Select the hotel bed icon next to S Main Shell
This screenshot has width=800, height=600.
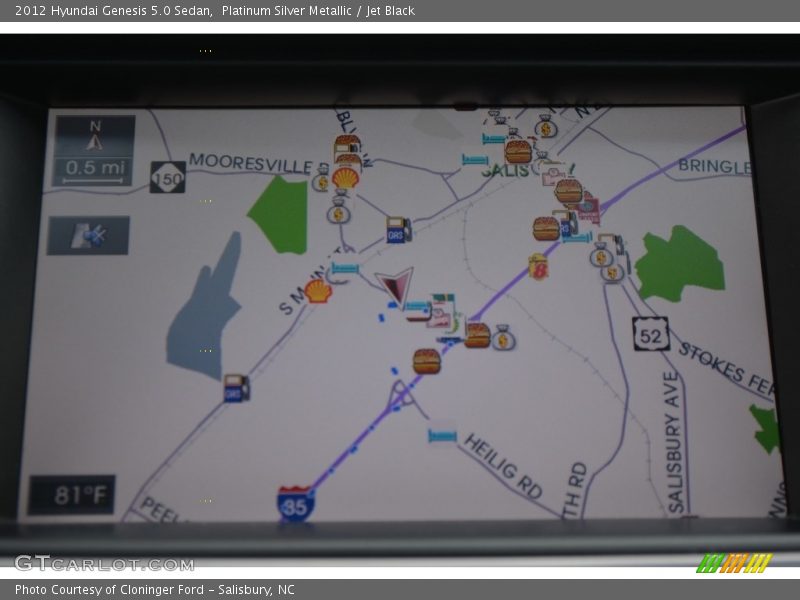click(x=345, y=268)
